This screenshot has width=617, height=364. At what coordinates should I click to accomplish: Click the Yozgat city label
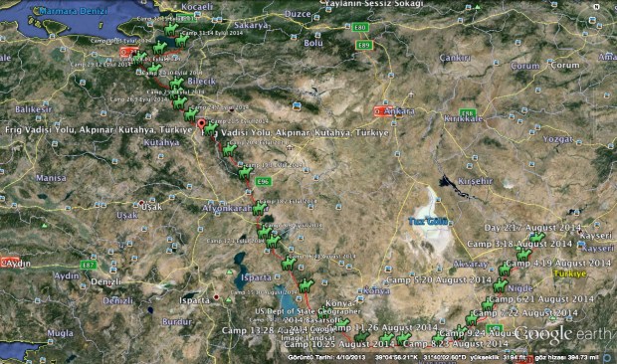tap(558, 139)
